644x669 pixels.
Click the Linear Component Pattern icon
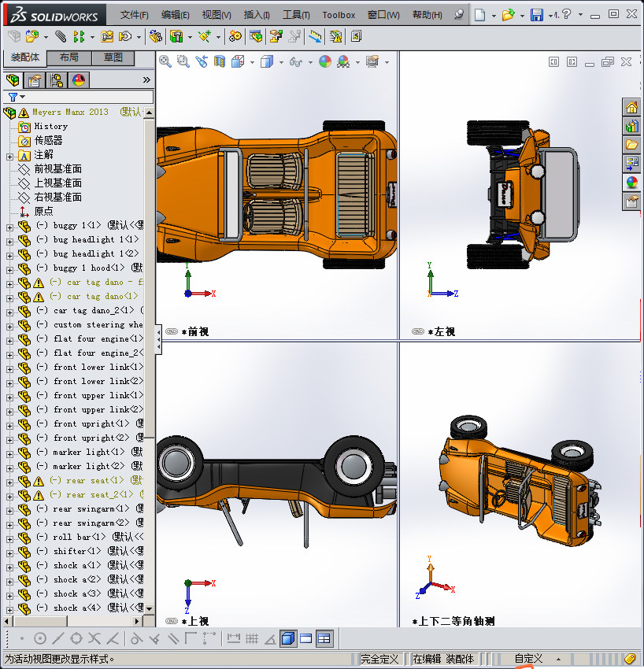79,37
